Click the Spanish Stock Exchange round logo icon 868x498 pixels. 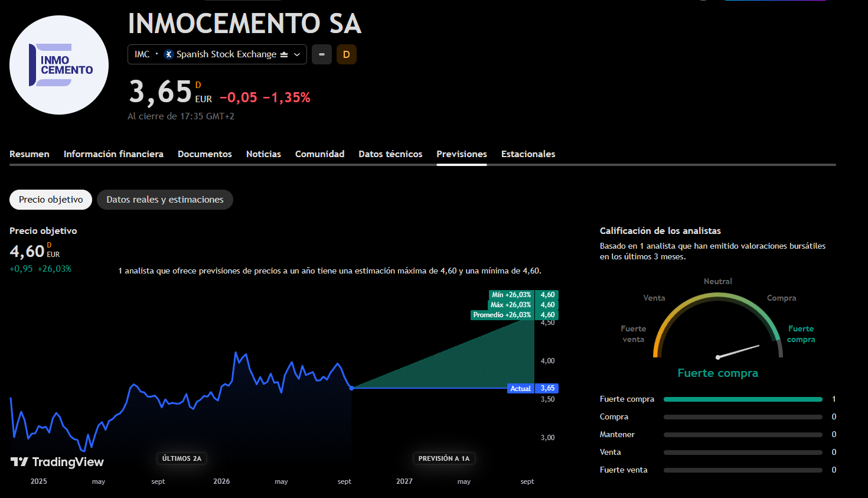tap(168, 54)
